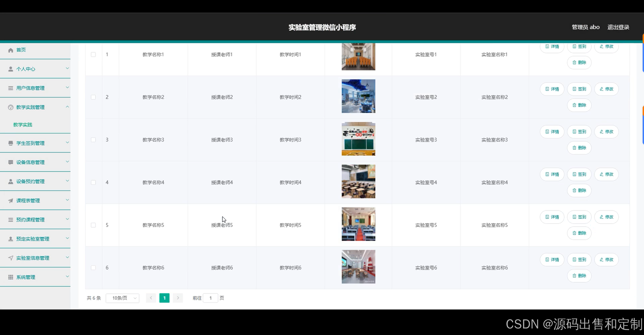Collapse the 教学实践管理 menu chevron
The height and width of the screenshot is (335, 644).
point(67,107)
